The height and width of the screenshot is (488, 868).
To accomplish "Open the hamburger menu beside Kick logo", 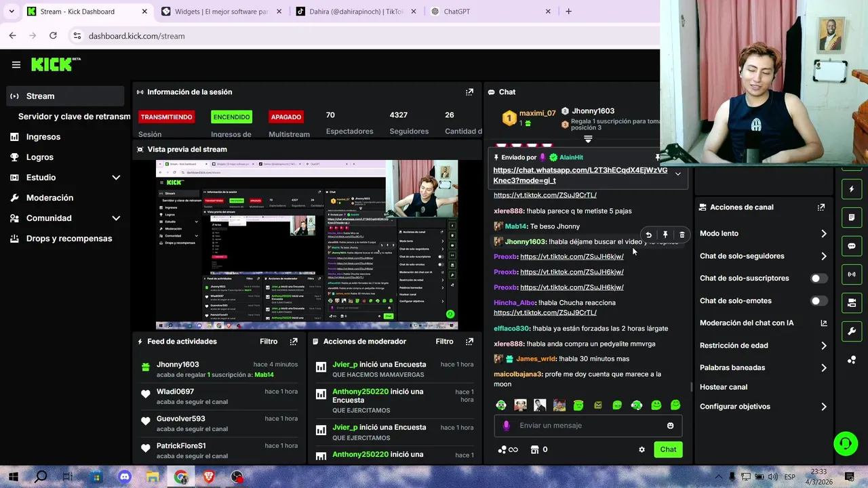I will pos(16,65).
